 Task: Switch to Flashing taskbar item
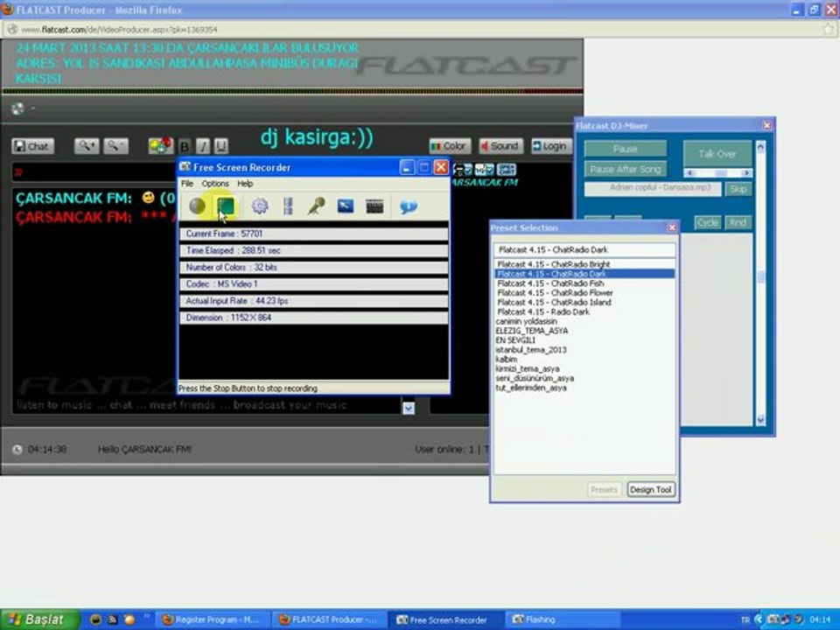click(563, 619)
